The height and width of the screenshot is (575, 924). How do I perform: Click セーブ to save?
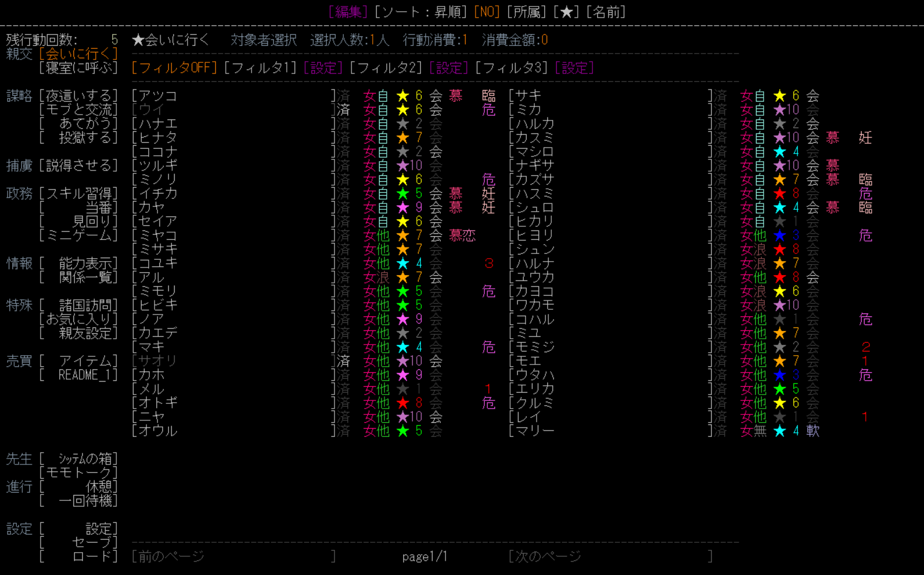click(x=79, y=543)
